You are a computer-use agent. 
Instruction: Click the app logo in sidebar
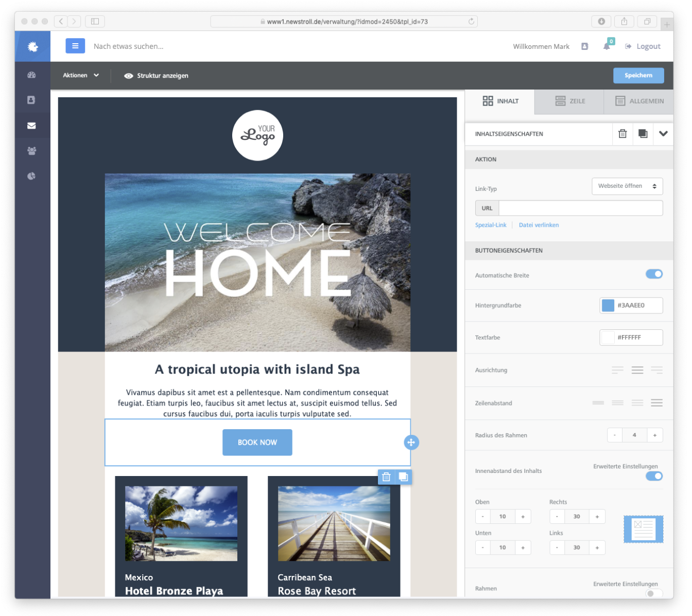tap(32, 46)
